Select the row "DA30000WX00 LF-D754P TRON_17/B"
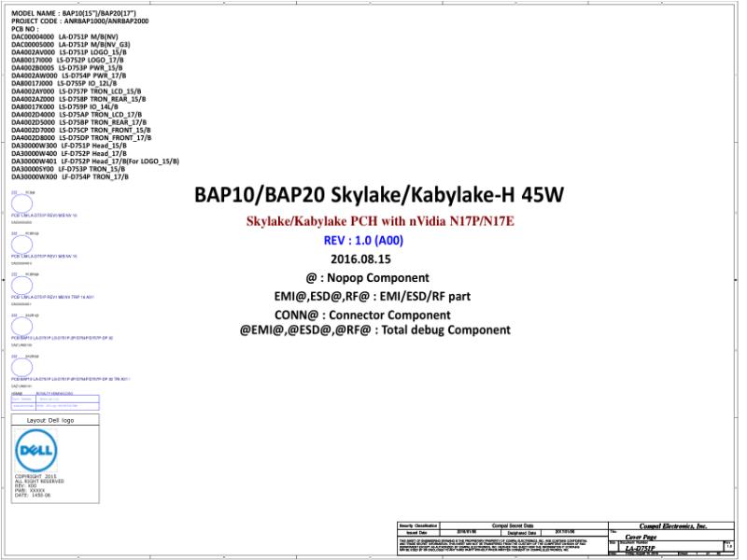 pos(70,176)
